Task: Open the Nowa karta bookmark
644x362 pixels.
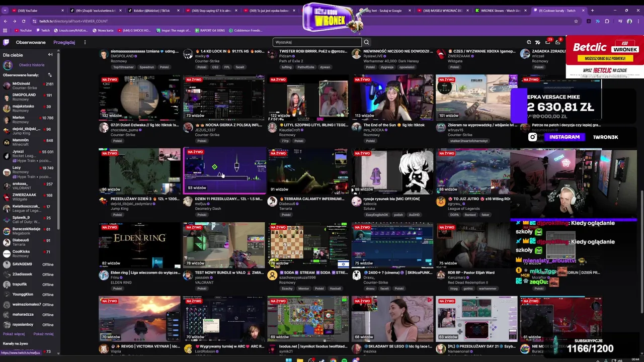Action: click(x=103, y=30)
